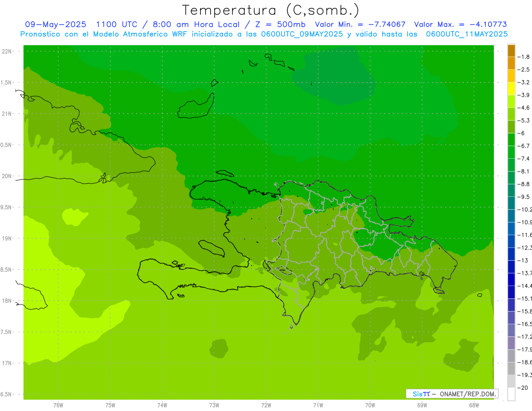532x411 pixels.
Task: Select the '-13' legend value
Action: point(522,260)
